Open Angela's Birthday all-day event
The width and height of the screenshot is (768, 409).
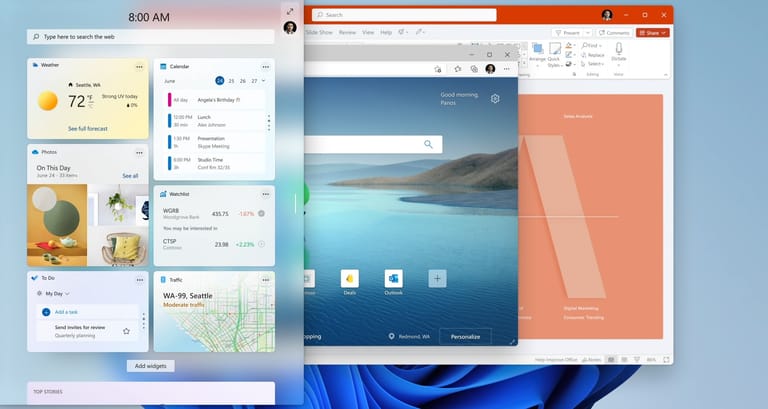pyautogui.click(x=216, y=100)
